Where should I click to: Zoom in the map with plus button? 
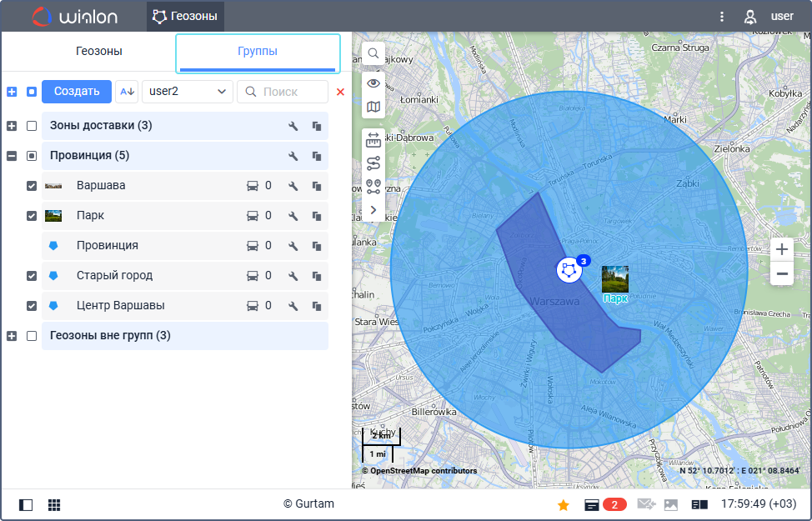(781, 249)
